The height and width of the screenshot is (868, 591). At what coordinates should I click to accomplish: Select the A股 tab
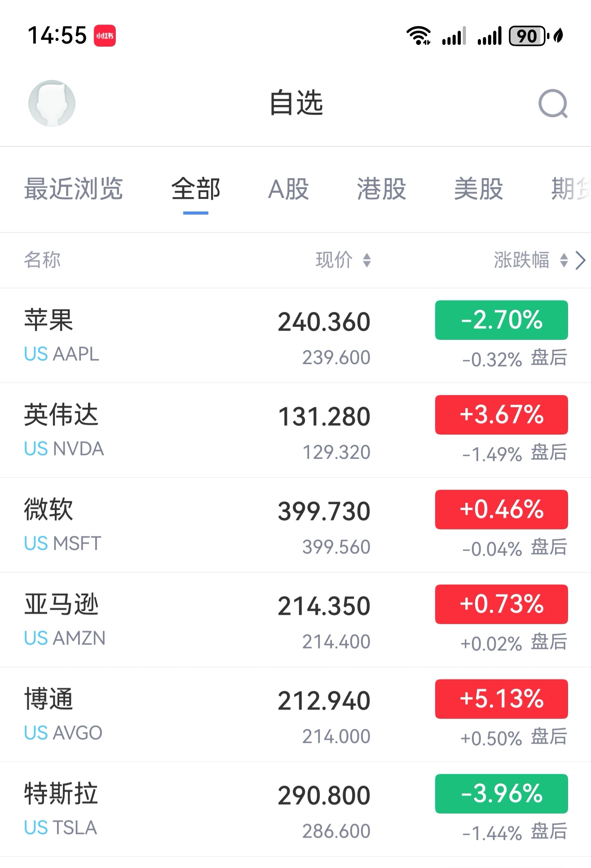click(288, 189)
